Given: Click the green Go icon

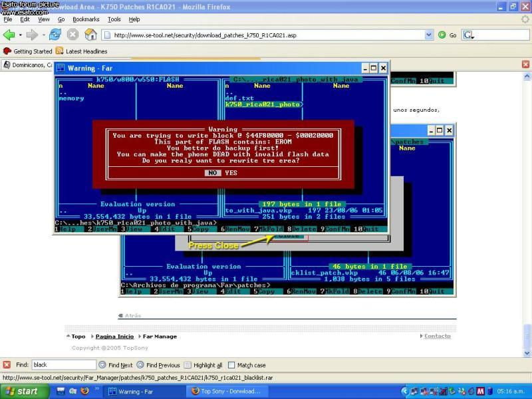Looking at the screenshot, I should 442,35.
